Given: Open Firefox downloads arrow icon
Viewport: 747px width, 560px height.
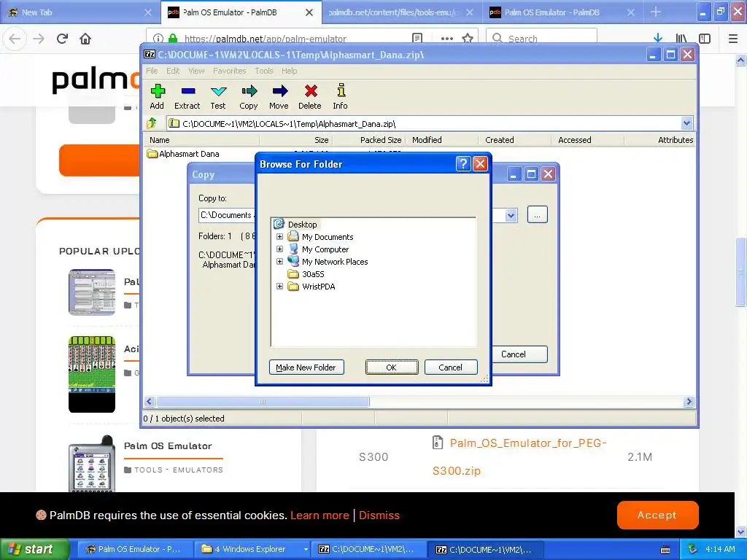Looking at the screenshot, I should coord(658,39).
